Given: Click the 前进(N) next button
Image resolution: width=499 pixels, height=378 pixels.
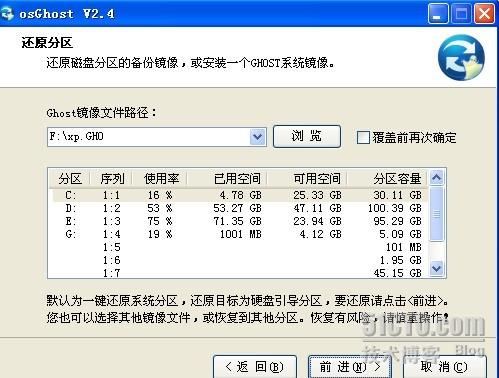Looking at the screenshot, I should [350, 367].
